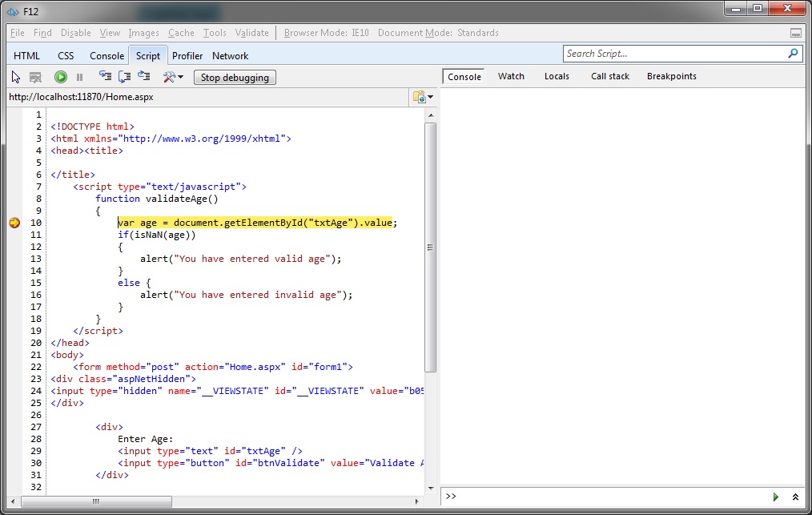This screenshot has width=812, height=515.
Task: Open the script file selector dropdown
Action: (423, 97)
